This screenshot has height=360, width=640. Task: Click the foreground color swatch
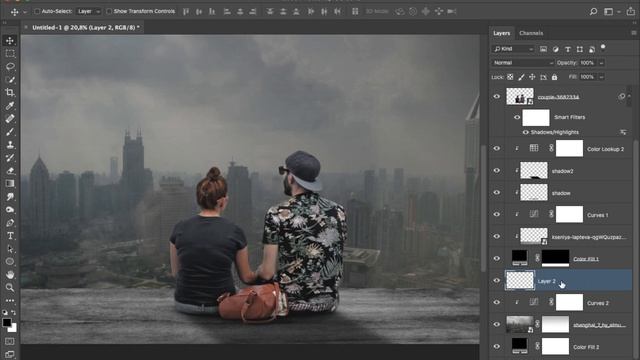pyautogui.click(x=7, y=322)
